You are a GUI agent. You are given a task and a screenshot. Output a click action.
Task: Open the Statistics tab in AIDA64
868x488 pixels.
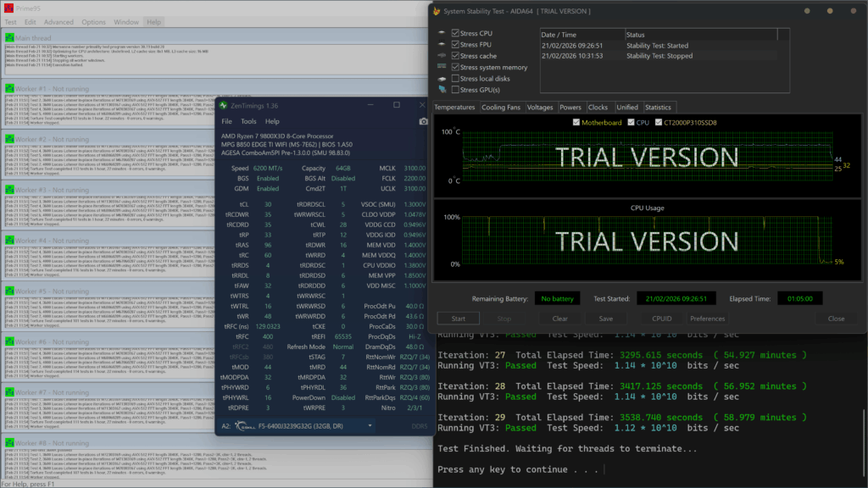coord(658,108)
